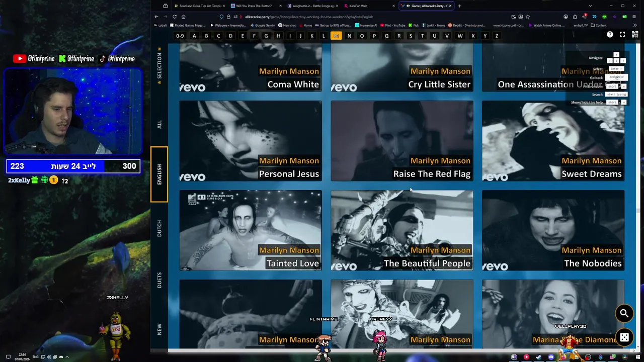
Task: Toggle fullscreen in the karaoke page
Action: (622, 34)
